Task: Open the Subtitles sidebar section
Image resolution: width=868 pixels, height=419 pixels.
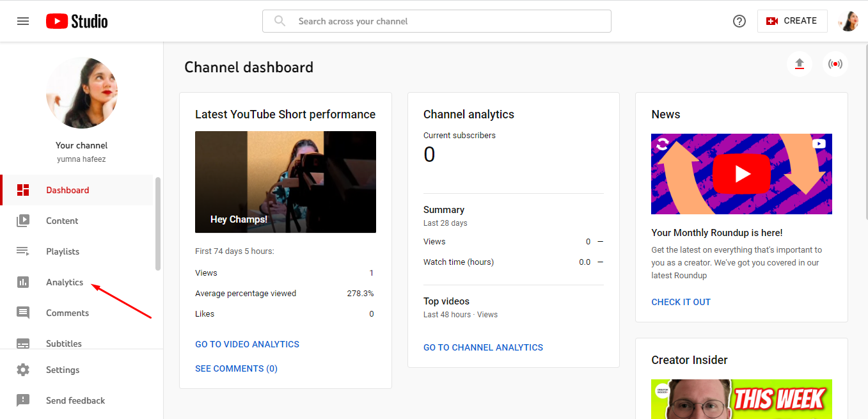Action: (x=64, y=344)
